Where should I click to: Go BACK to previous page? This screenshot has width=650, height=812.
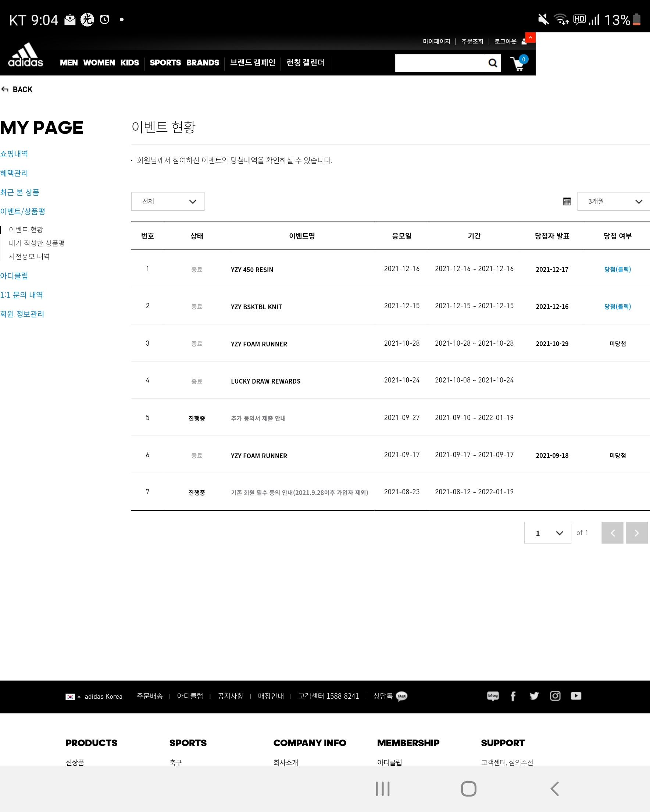[17, 90]
